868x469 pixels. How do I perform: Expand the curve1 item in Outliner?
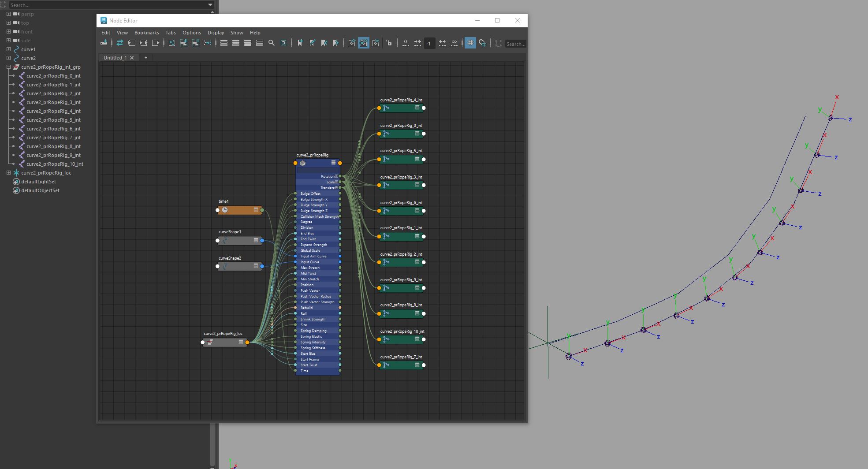click(x=8, y=49)
